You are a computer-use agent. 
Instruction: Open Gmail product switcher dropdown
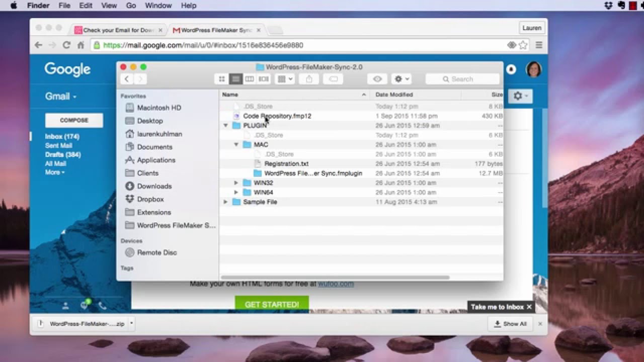pos(61,96)
